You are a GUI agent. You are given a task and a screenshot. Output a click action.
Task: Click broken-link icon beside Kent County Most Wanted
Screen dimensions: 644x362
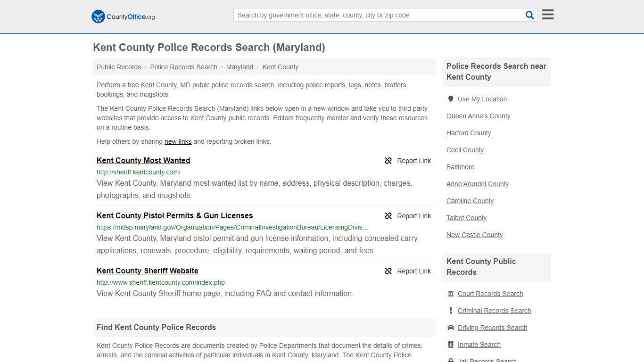pos(388,161)
